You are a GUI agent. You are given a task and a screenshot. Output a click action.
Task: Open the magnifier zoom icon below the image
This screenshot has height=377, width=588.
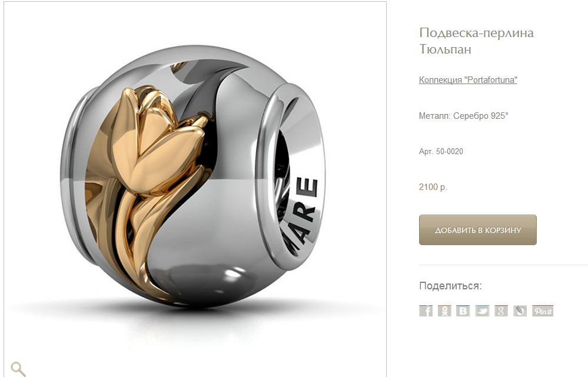(18, 369)
